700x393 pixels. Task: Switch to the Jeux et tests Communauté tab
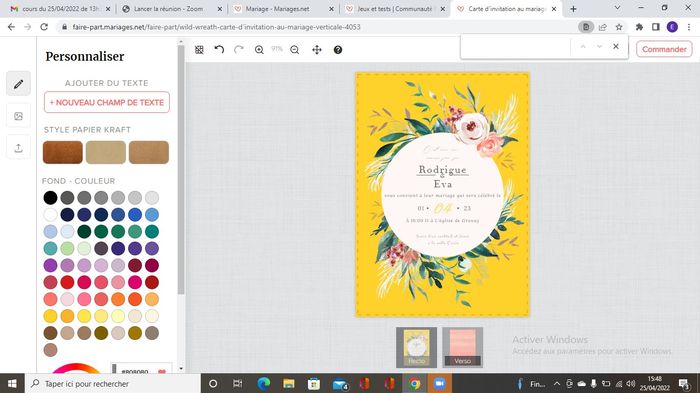(x=395, y=9)
